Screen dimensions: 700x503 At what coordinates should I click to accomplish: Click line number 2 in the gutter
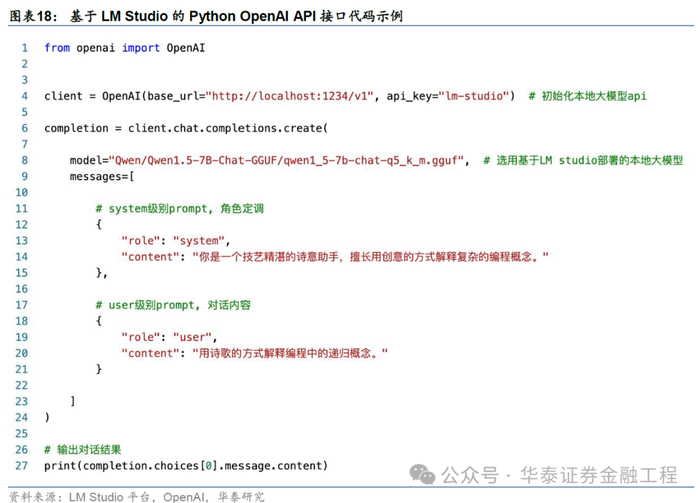click(x=25, y=64)
